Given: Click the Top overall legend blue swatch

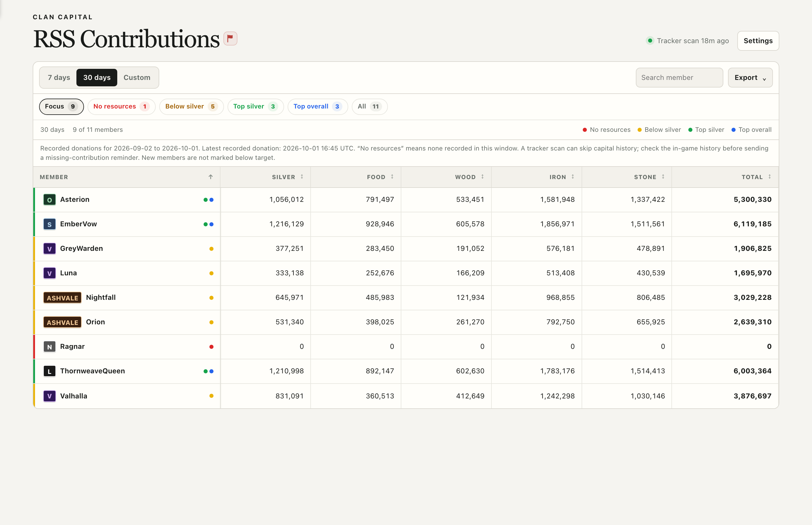Looking at the screenshot, I should click(733, 129).
